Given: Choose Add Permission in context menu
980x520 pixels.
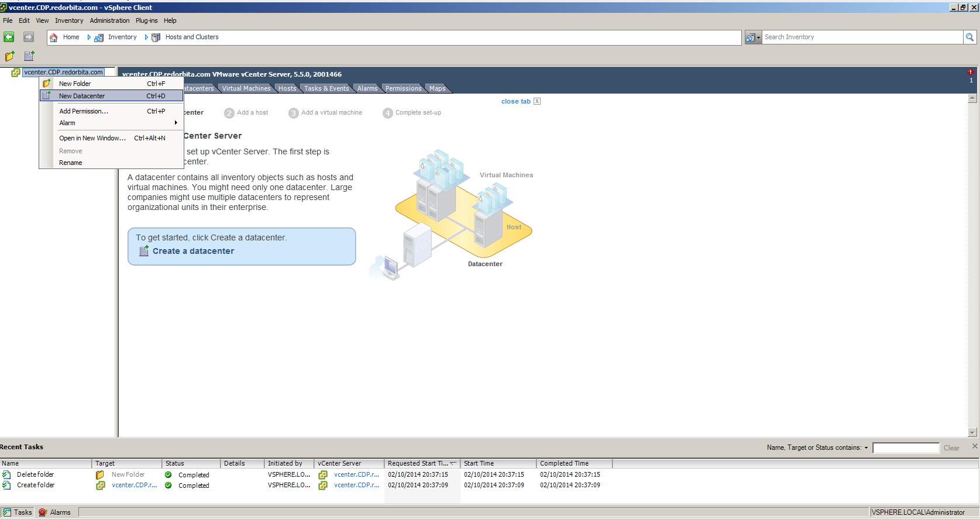Looking at the screenshot, I should pos(111,111).
